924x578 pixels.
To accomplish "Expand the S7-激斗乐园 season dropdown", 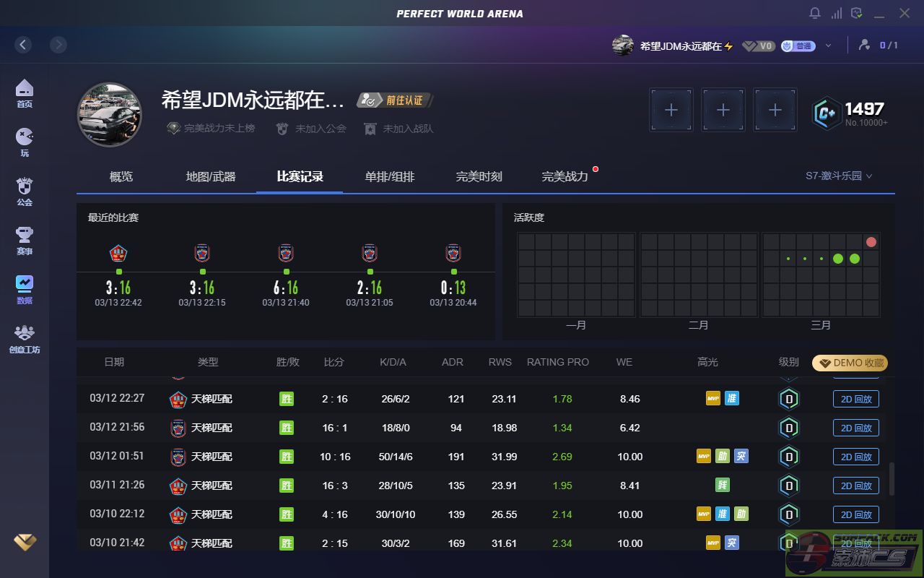I will [839, 176].
